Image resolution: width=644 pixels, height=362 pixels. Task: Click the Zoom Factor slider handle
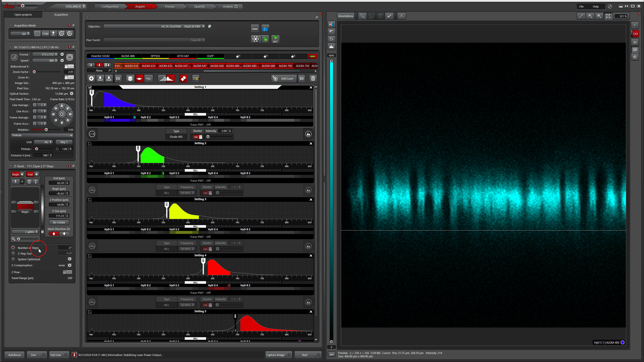34,72
